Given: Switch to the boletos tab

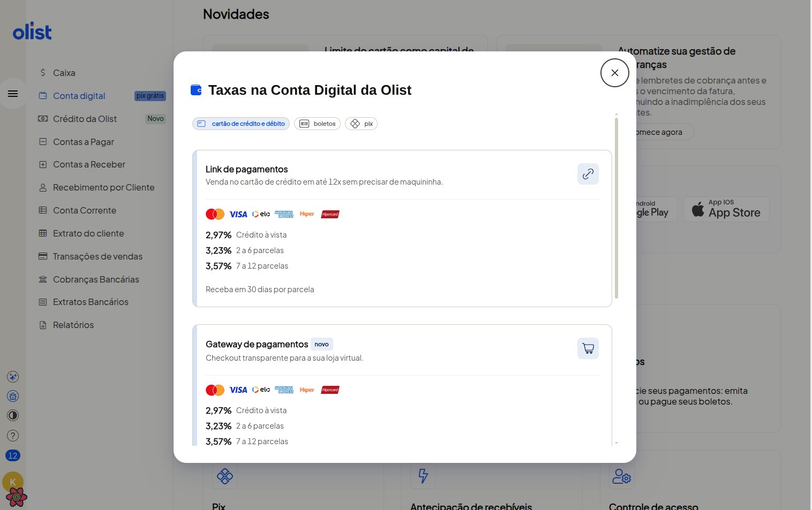Looking at the screenshot, I should point(317,124).
